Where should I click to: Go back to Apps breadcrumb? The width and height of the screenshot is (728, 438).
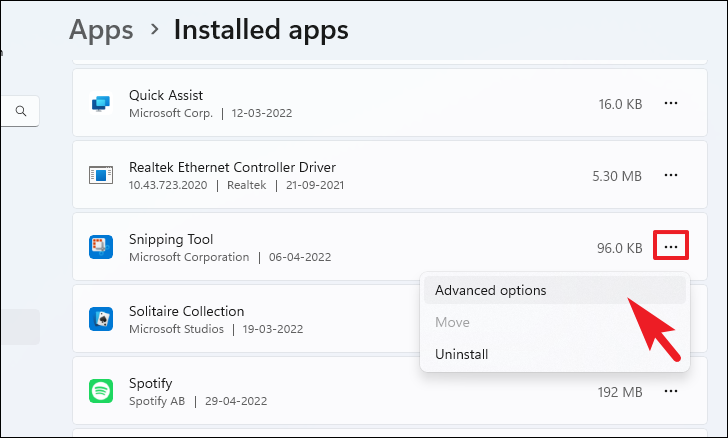coord(101,30)
